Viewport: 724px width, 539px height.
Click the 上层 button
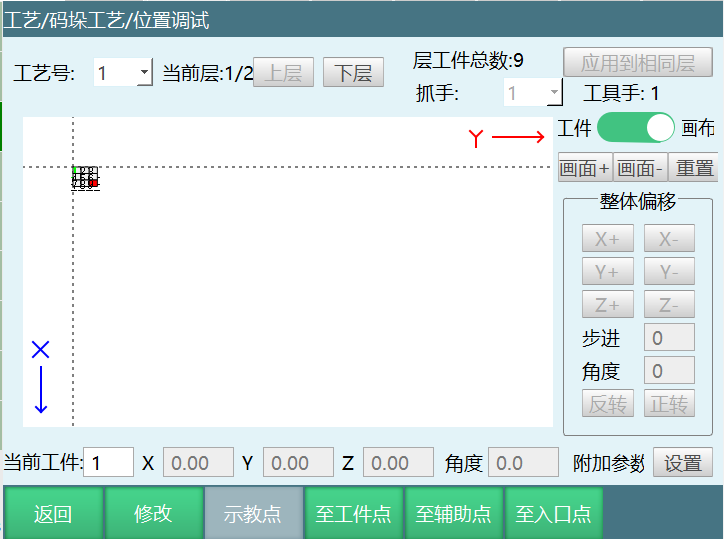tap(283, 73)
